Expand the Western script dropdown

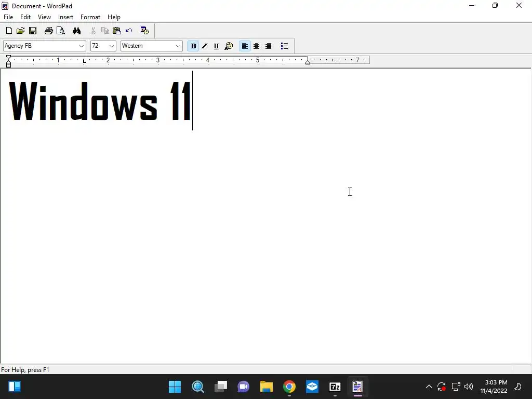point(178,46)
